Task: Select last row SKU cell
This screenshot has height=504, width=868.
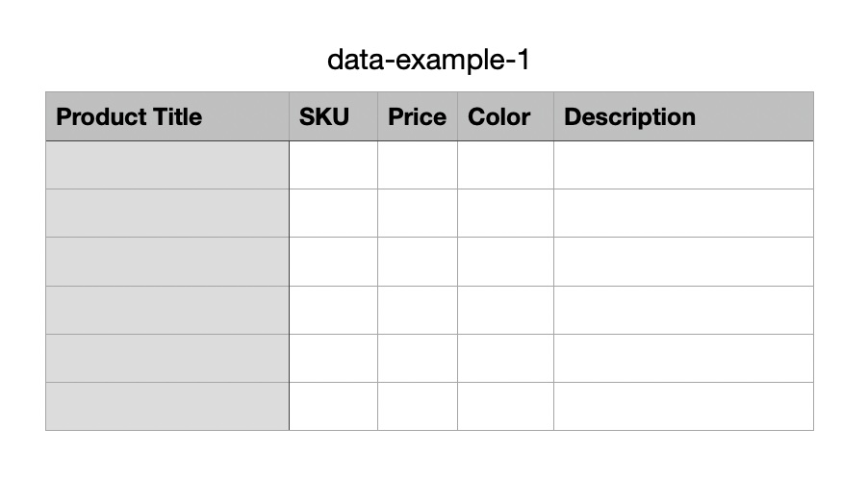Action: point(333,406)
